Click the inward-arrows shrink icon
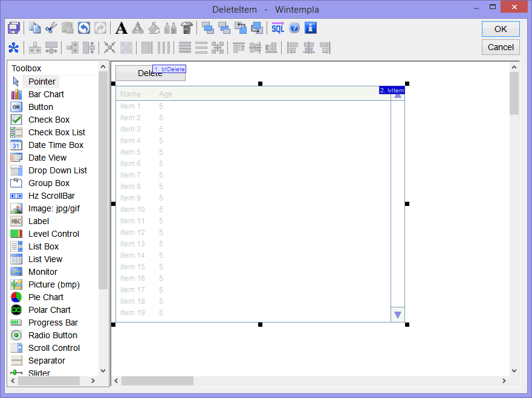This screenshot has height=398, width=532. (109, 48)
